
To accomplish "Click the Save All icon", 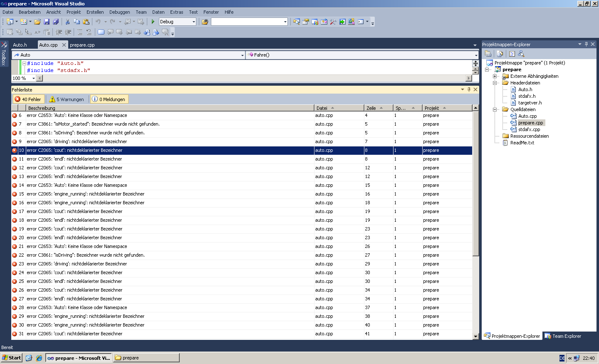I will click(56, 22).
